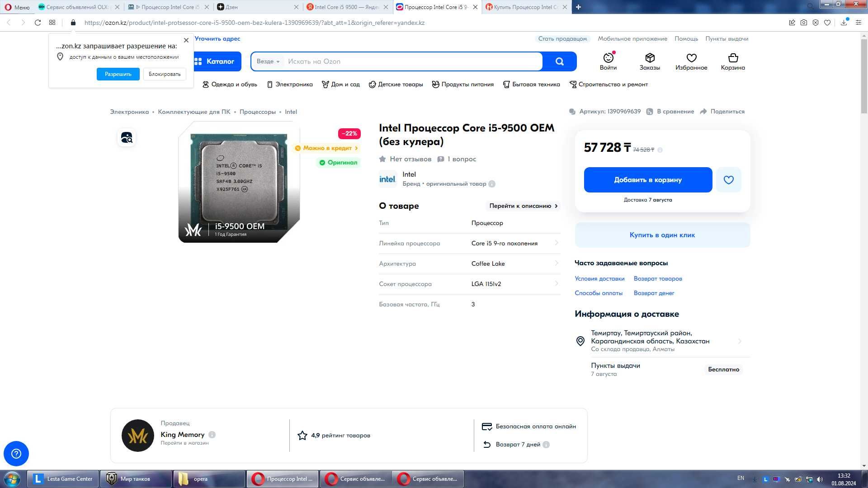Expand delivery address Темиртау chevron
The width and height of the screenshot is (868, 488).
pos(740,341)
